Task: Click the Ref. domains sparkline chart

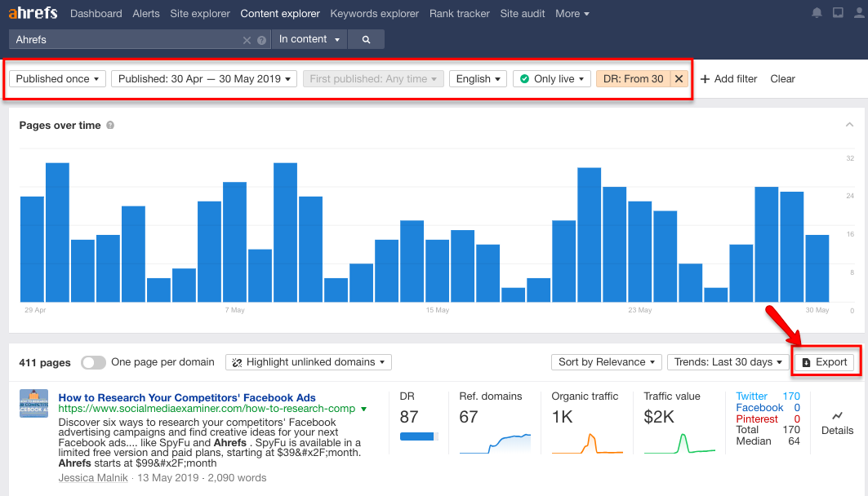Action: pyautogui.click(x=495, y=444)
